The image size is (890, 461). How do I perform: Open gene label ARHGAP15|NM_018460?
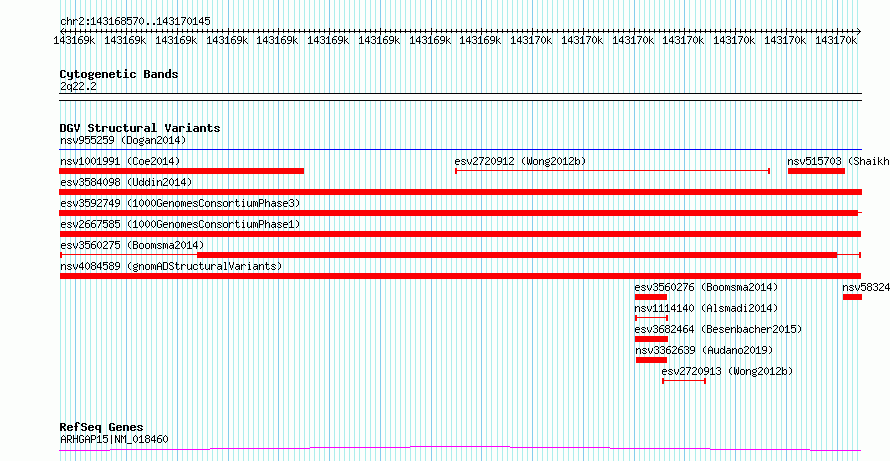coord(114,439)
